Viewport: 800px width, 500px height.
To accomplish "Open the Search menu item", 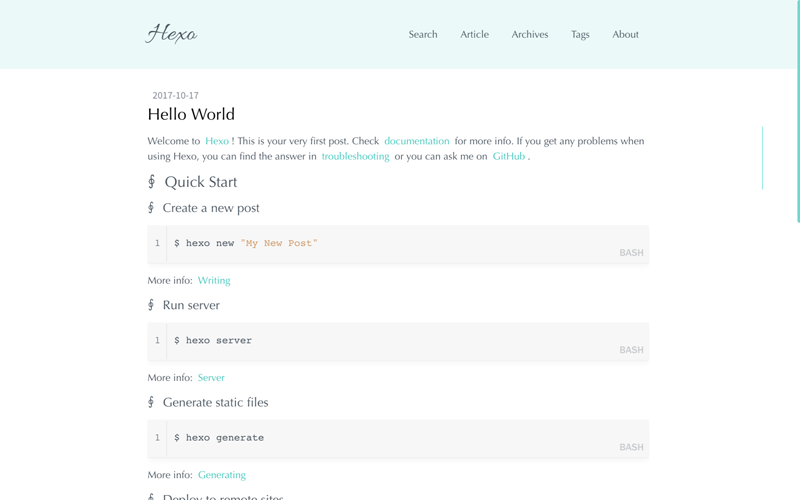I will (x=422, y=34).
